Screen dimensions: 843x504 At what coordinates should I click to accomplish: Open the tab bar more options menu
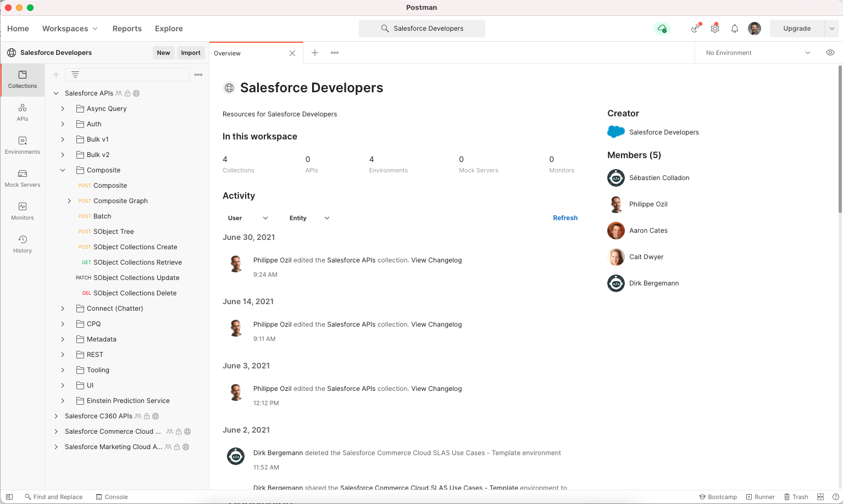(x=335, y=53)
